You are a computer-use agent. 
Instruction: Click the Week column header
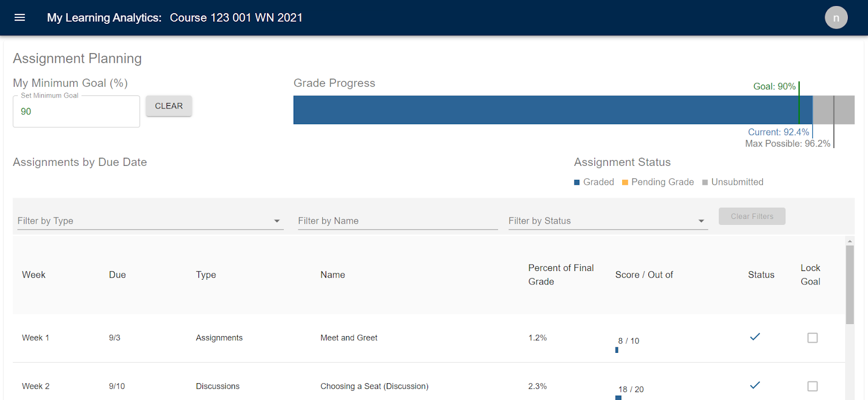coord(34,275)
